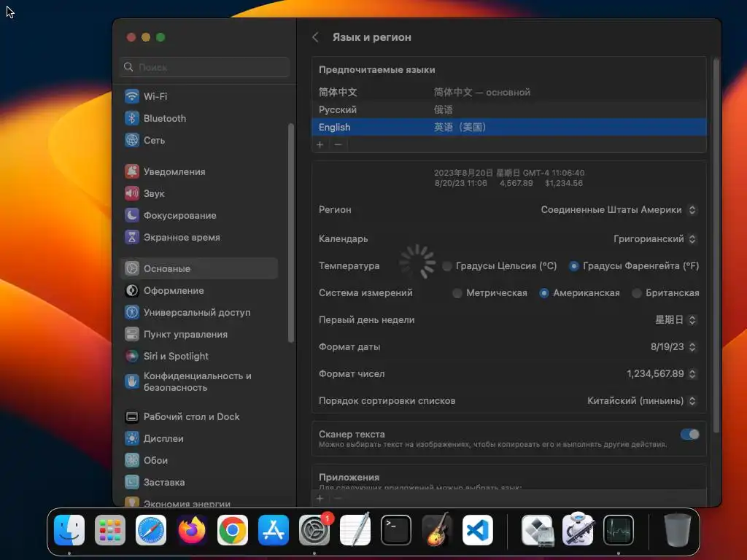Open Launchpad from the Dock
Image resolution: width=747 pixels, height=560 pixels.
click(110, 530)
